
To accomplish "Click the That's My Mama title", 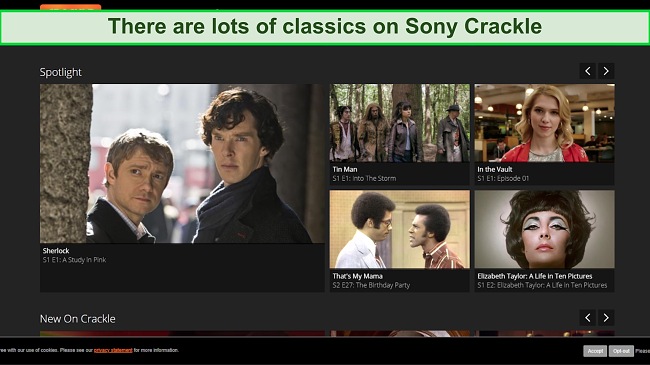I will tap(358, 276).
